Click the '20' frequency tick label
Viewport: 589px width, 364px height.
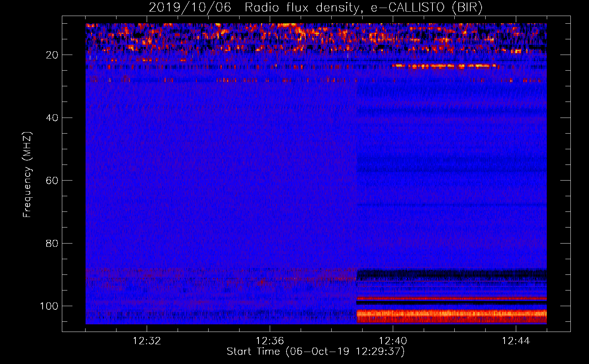tap(52, 55)
